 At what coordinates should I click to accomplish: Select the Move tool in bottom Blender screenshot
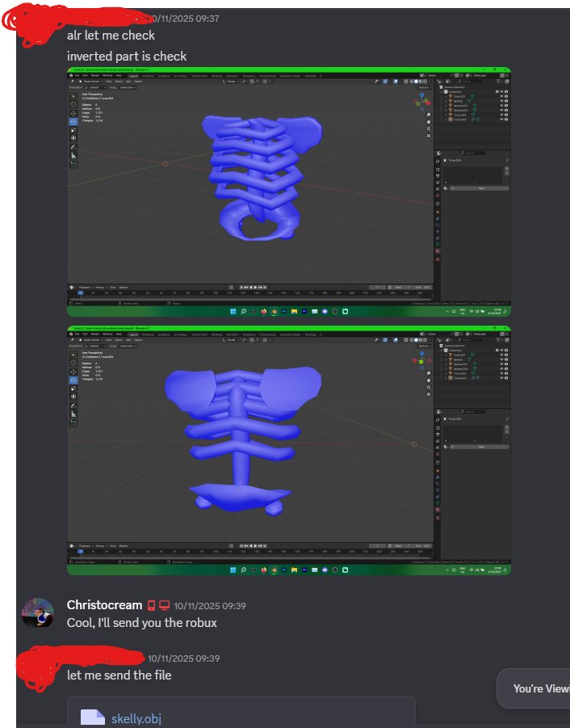click(x=73, y=372)
